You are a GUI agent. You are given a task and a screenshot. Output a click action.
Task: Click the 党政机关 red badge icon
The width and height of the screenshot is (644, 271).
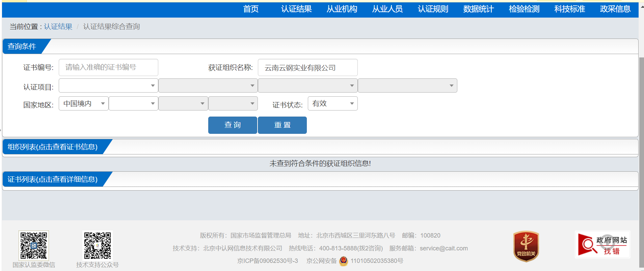pos(526,246)
